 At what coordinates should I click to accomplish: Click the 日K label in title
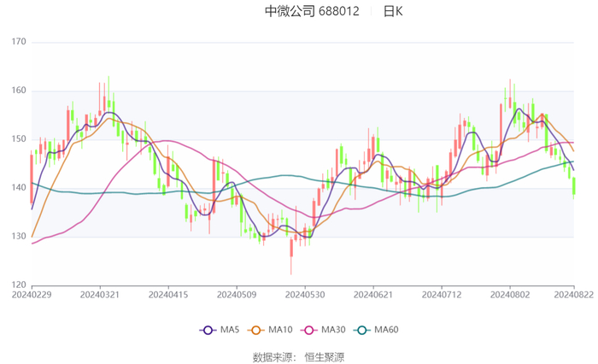coord(393,11)
